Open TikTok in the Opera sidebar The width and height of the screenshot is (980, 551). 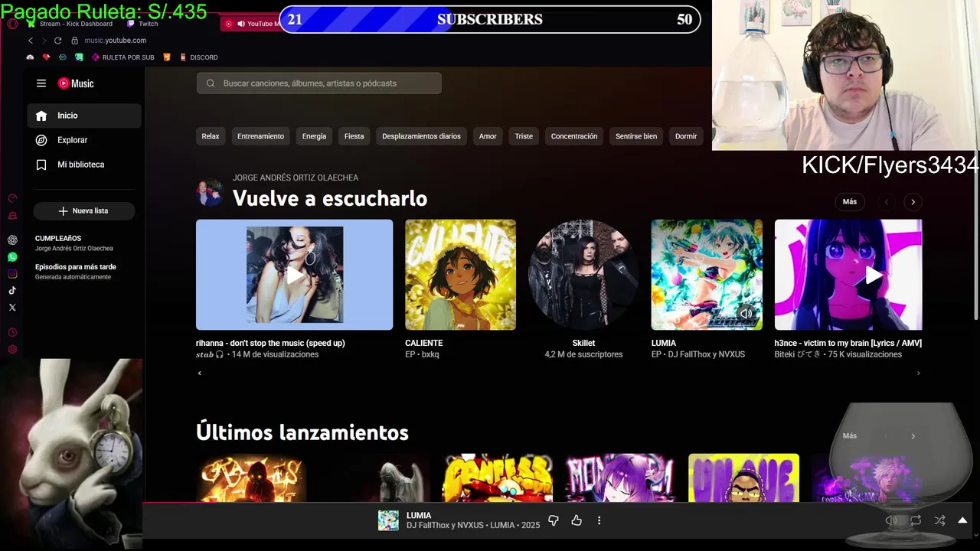click(x=12, y=291)
